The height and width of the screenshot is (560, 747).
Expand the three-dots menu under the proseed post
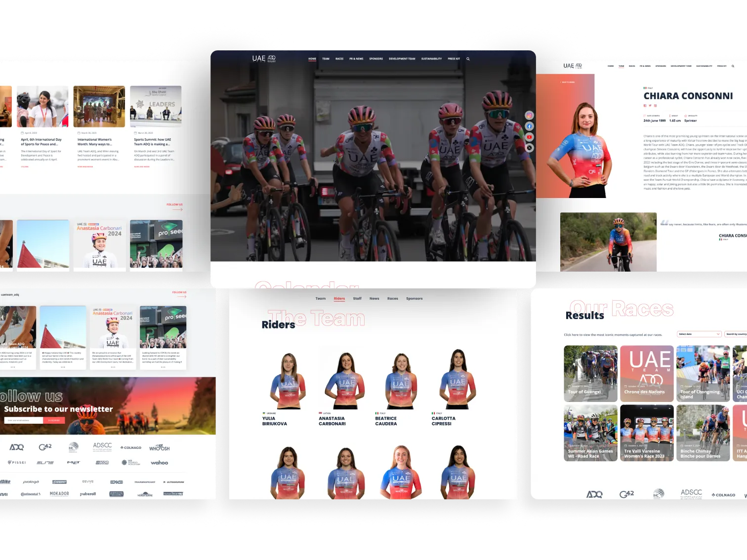(x=163, y=367)
